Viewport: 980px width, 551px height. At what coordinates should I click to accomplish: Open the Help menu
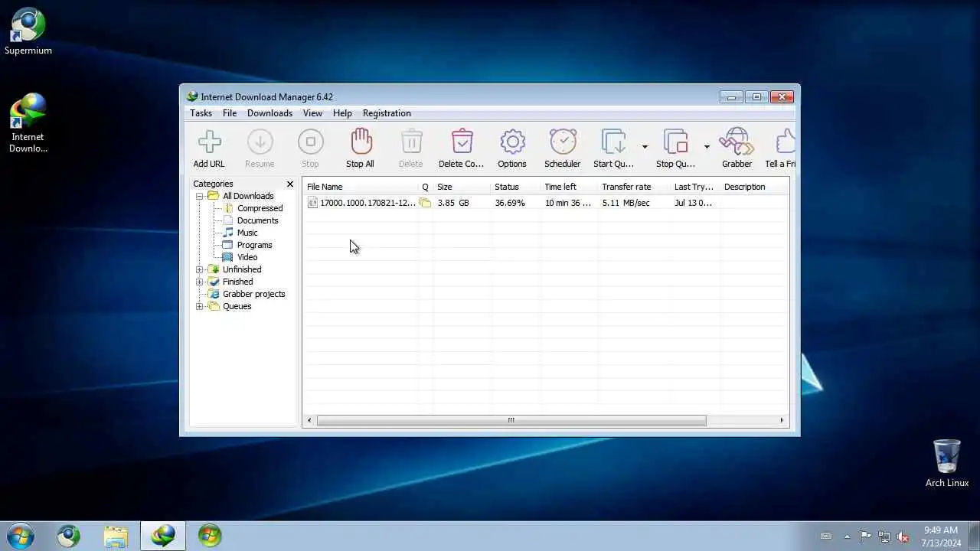point(342,113)
